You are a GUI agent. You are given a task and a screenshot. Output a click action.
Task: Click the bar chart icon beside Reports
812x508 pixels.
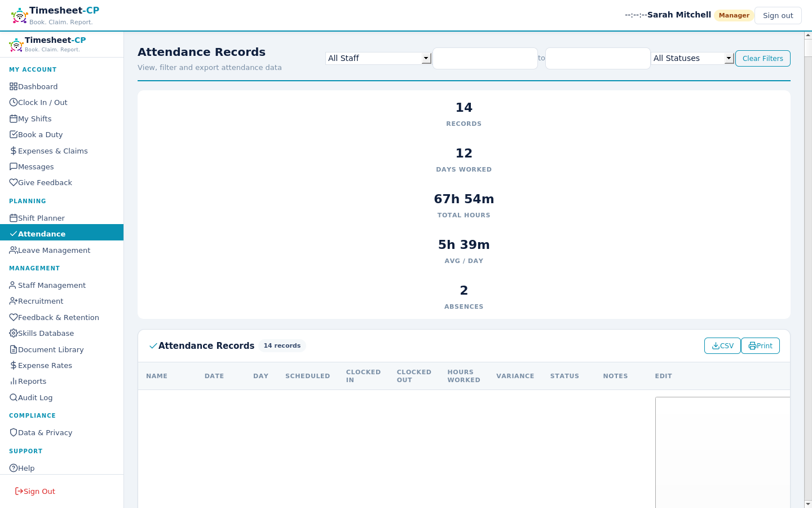tap(14, 381)
